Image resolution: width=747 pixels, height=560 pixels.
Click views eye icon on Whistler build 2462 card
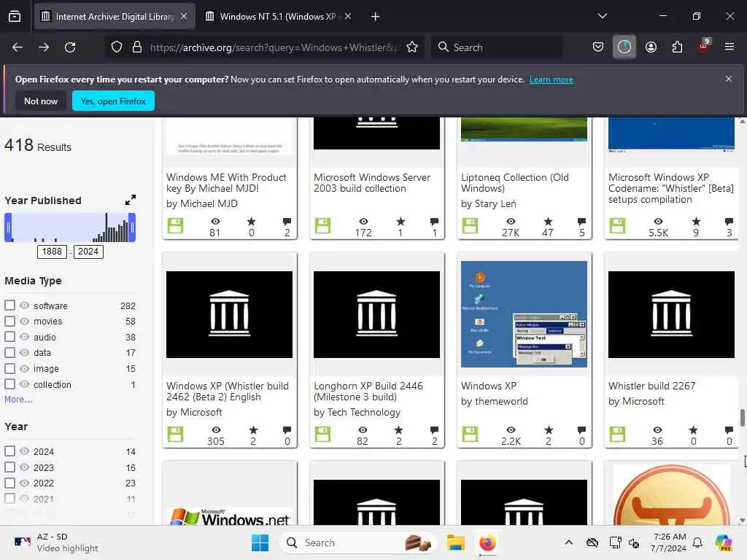tap(216, 430)
